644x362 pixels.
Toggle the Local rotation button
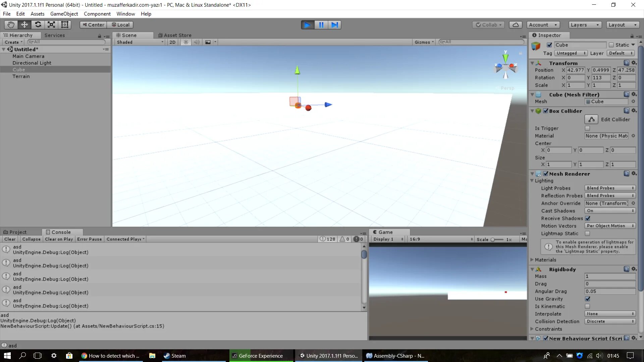[x=120, y=25]
